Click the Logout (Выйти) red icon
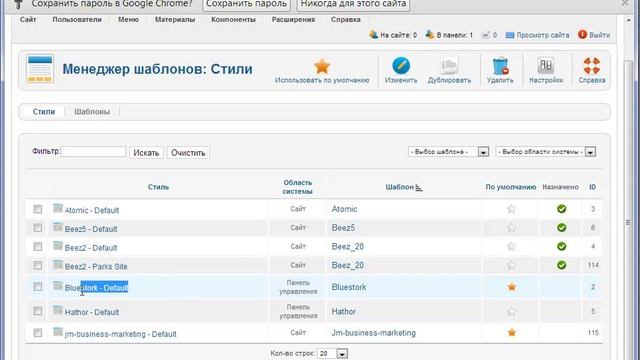This screenshot has height=360, width=640. 582,35
